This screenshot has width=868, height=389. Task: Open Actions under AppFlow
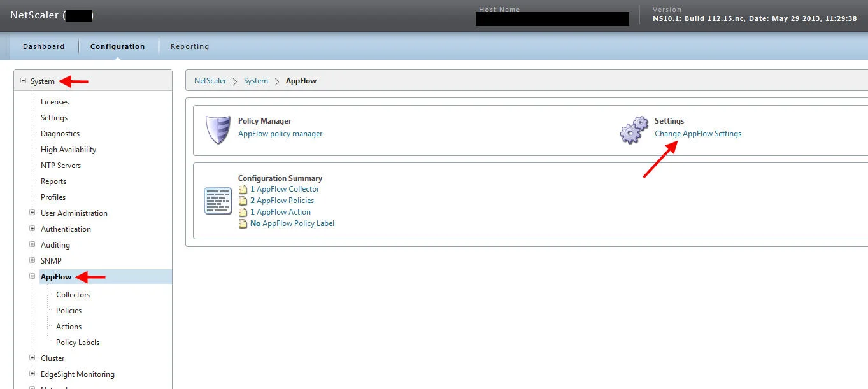coord(69,327)
